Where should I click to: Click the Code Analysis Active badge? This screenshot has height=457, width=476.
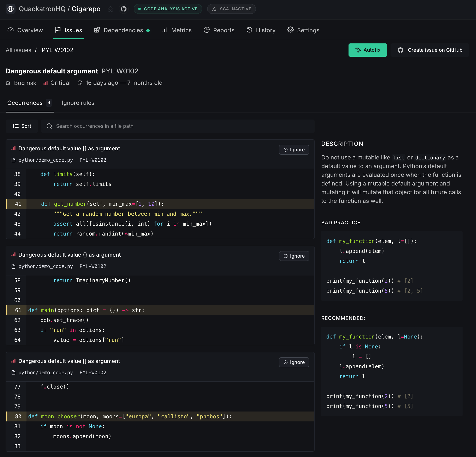(x=168, y=9)
